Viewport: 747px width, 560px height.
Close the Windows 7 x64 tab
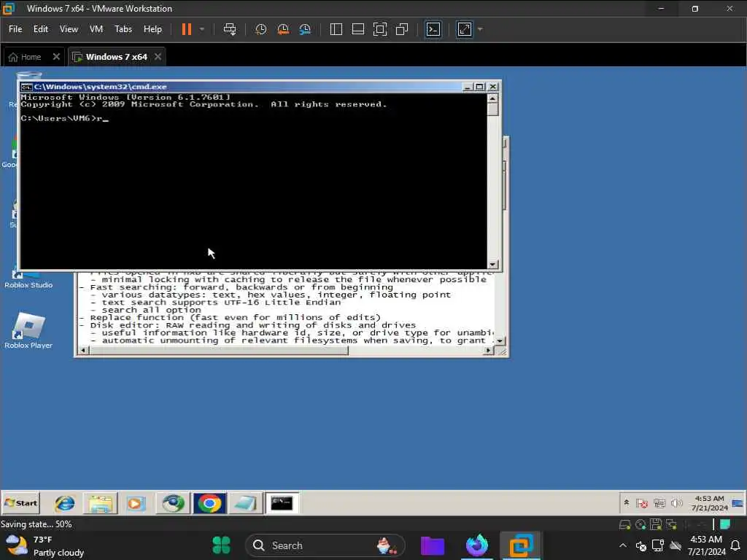(158, 57)
